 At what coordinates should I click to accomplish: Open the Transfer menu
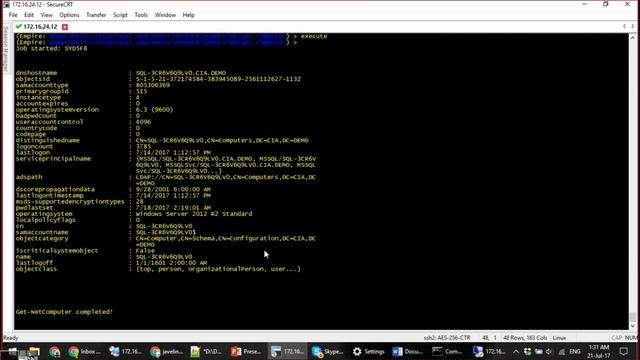96,15
